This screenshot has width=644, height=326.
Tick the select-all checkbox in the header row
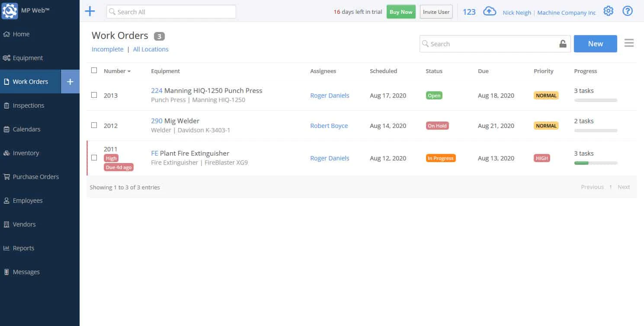click(94, 70)
